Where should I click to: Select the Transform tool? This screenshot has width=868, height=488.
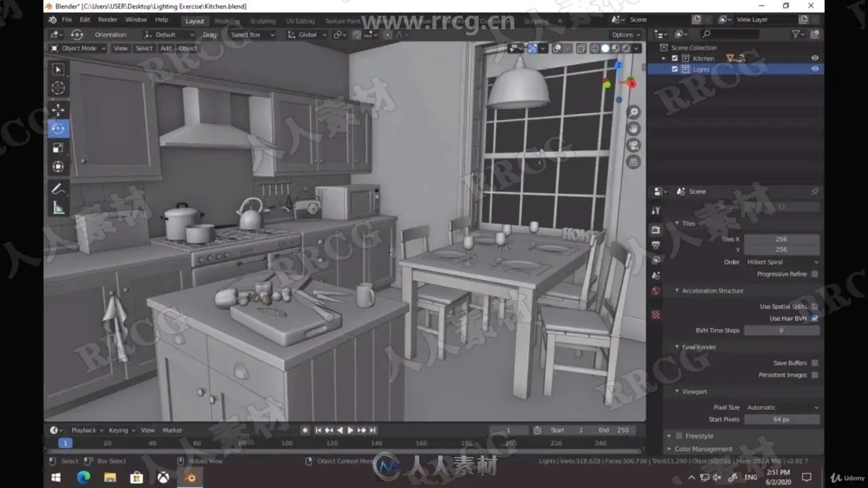(x=58, y=167)
